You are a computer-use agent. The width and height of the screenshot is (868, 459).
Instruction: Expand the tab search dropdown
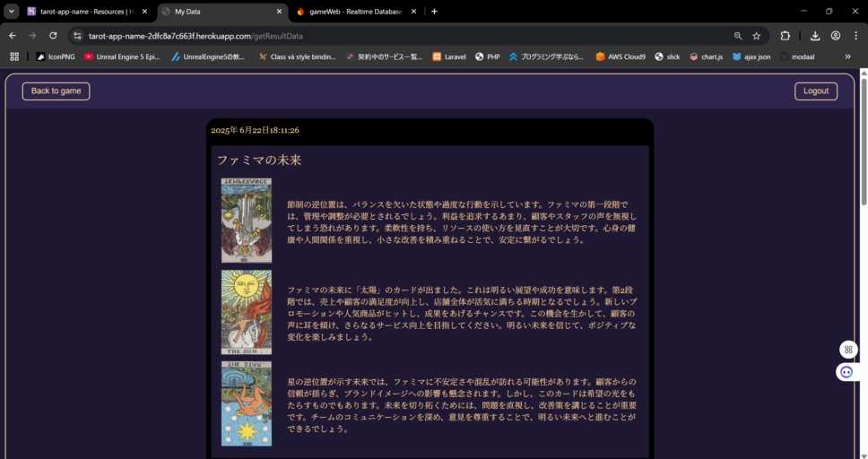[11, 12]
